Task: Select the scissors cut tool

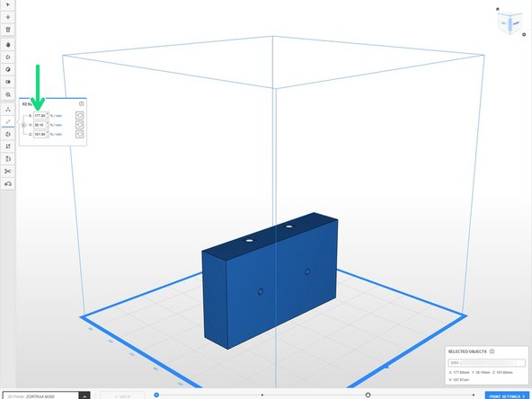Action: (x=8, y=171)
